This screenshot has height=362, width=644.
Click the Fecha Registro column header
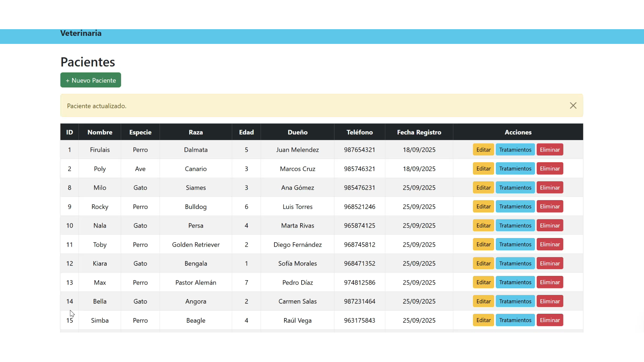[x=419, y=132]
